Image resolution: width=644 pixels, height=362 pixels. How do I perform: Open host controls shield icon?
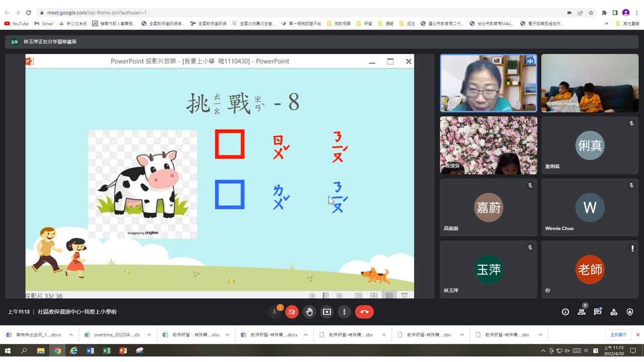click(x=630, y=312)
